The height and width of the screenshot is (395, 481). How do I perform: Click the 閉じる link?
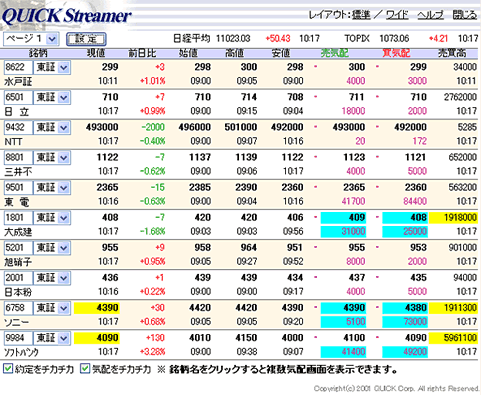(x=465, y=15)
